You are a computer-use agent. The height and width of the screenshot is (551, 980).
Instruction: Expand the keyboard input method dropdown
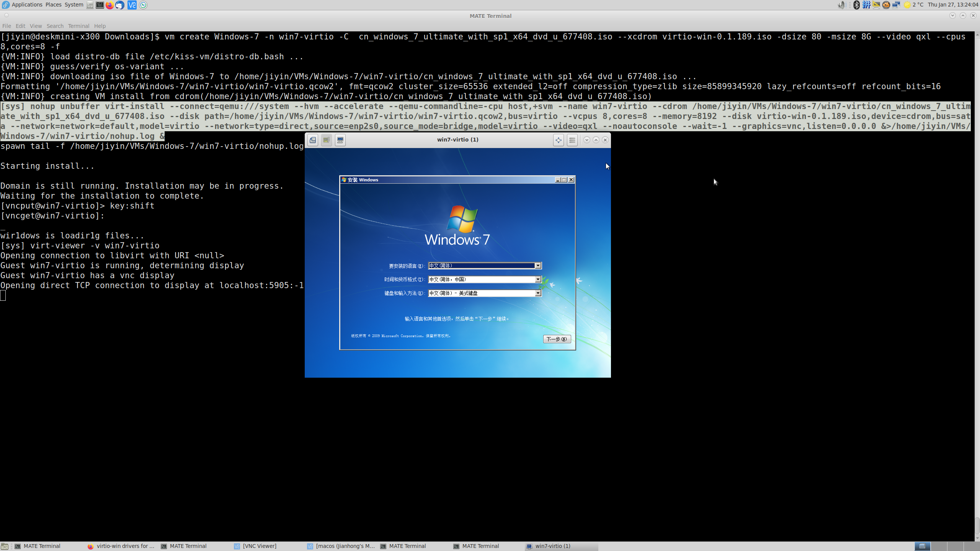pyautogui.click(x=538, y=293)
